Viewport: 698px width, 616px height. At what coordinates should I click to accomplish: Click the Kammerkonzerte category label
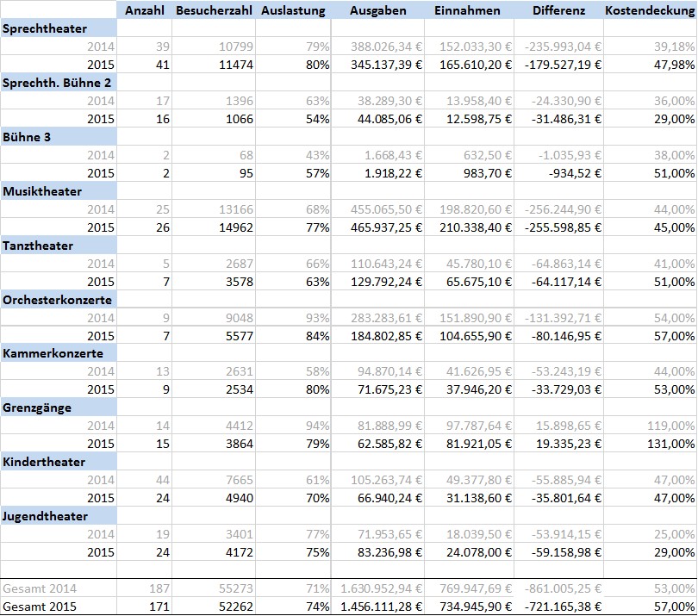click(59, 353)
